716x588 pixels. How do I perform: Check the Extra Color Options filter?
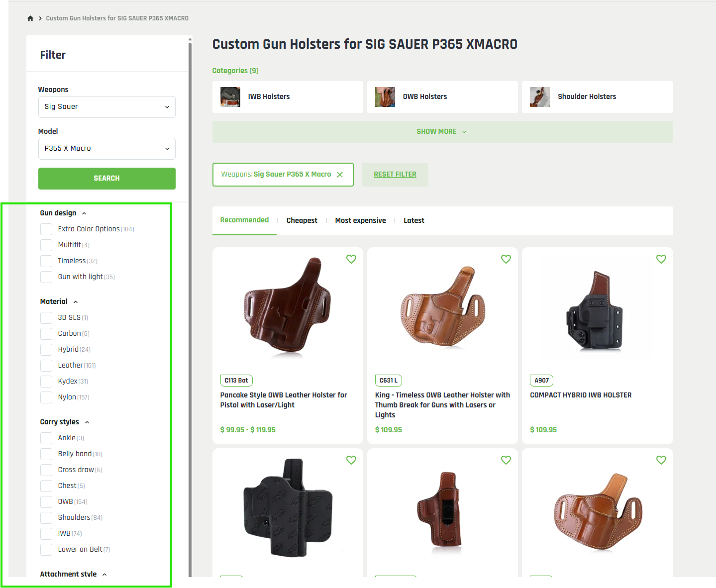pos(46,229)
